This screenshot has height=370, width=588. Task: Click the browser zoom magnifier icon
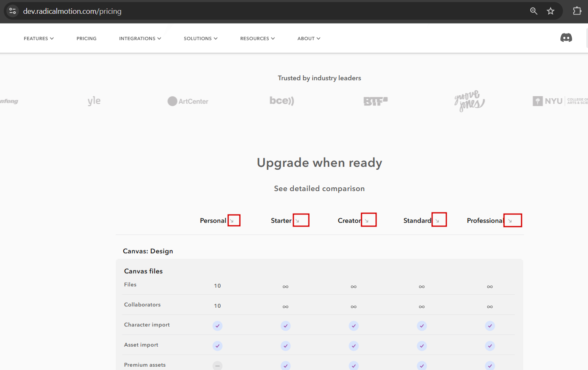pyautogui.click(x=534, y=11)
